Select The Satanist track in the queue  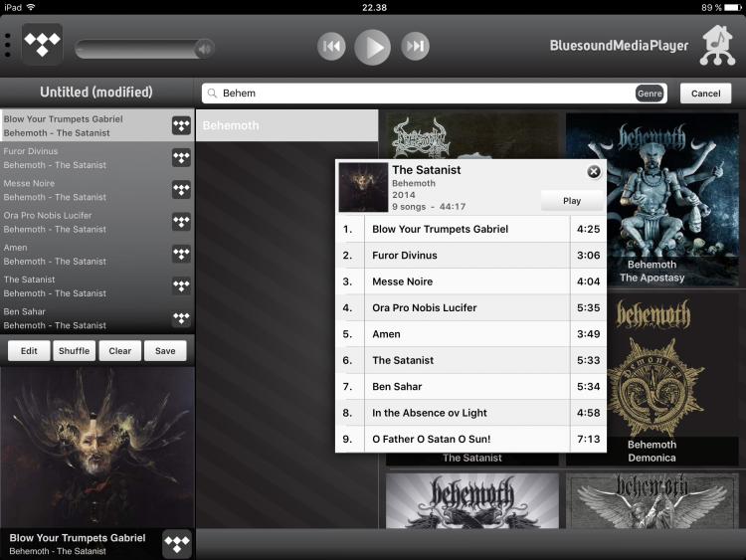[97, 286]
